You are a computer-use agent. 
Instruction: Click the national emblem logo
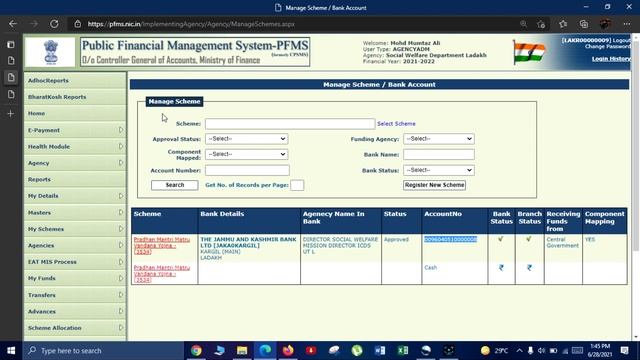(51, 52)
